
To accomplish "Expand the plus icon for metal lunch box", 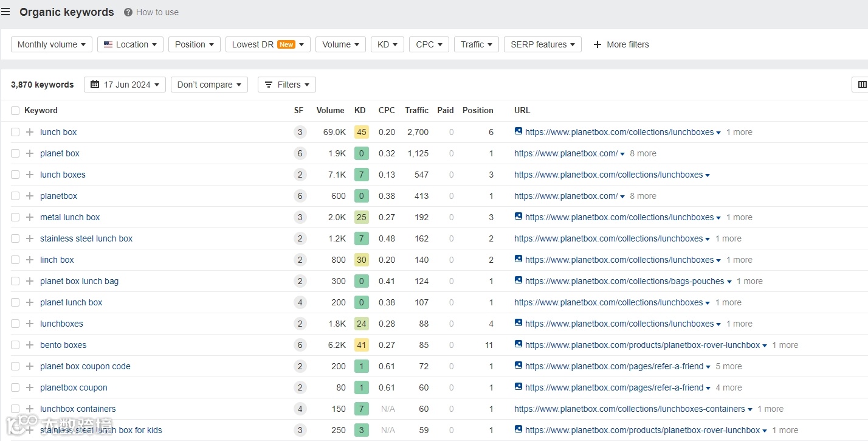I will click(x=30, y=217).
